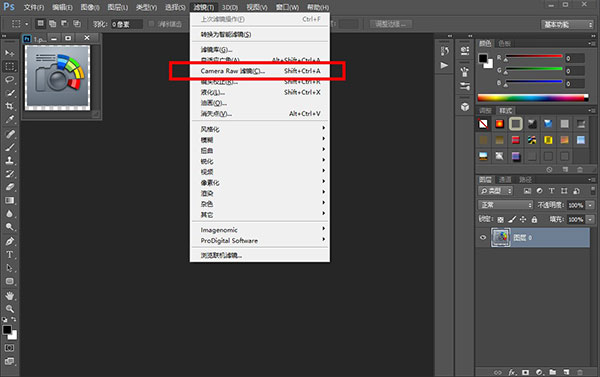Hide layer 图层 0 with eye icon
Screen dimensions: 600x377
(x=483, y=237)
